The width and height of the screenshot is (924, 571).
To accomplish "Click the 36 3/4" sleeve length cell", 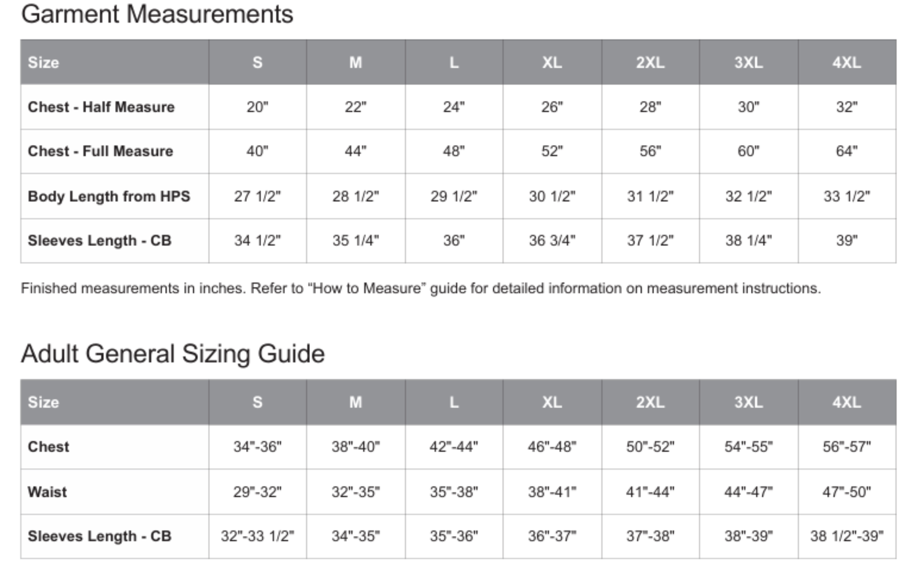I will (x=552, y=241).
